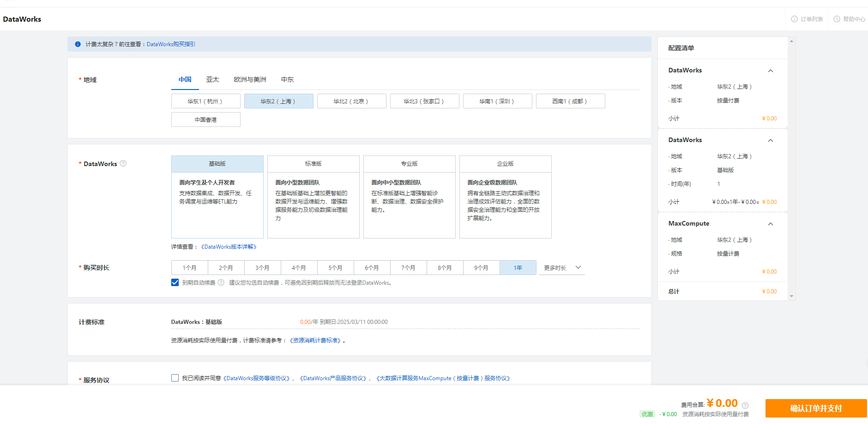Open the DataWorks购买指引 link
868x424 pixels.
[x=171, y=44]
